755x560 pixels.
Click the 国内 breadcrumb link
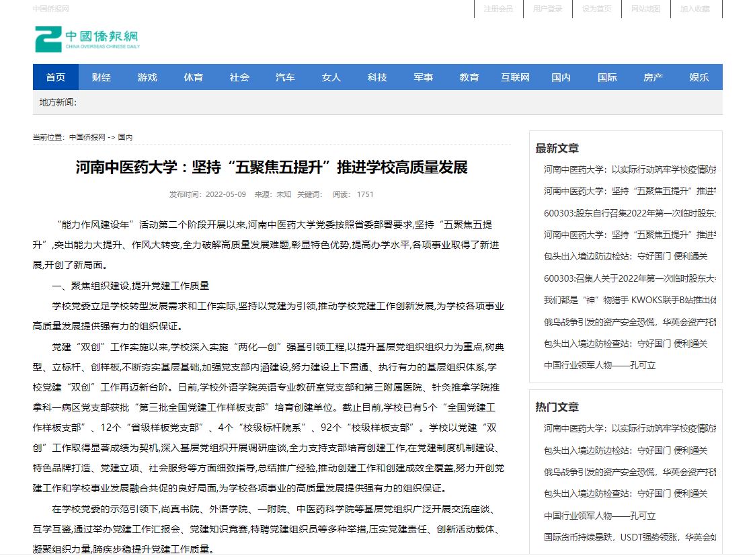(x=125, y=137)
